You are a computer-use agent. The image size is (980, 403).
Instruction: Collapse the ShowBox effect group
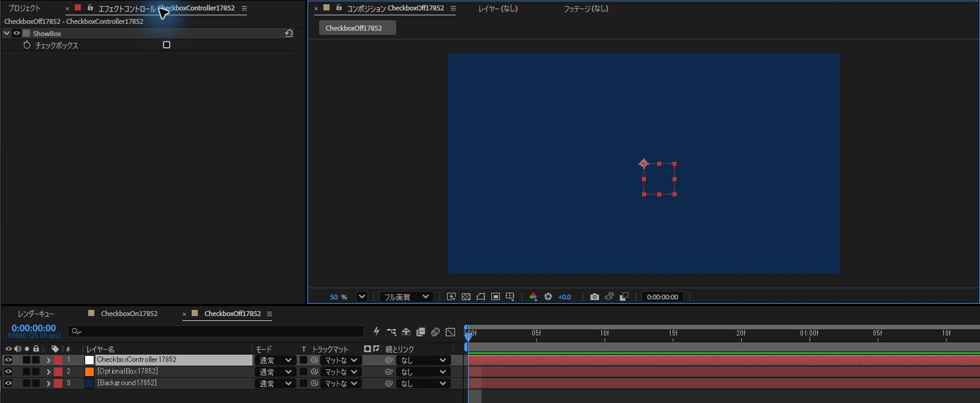[7, 34]
